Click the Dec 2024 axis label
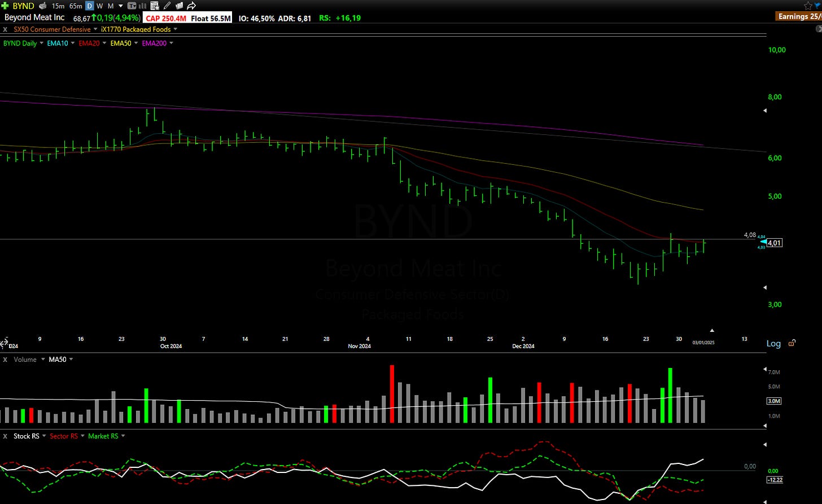Screen dimensions: 822x504 point(523,346)
